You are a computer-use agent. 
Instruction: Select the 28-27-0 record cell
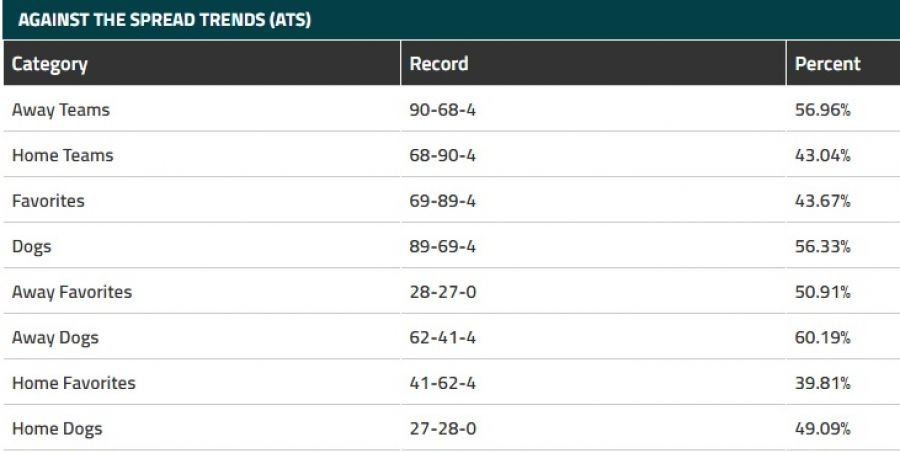click(x=443, y=292)
